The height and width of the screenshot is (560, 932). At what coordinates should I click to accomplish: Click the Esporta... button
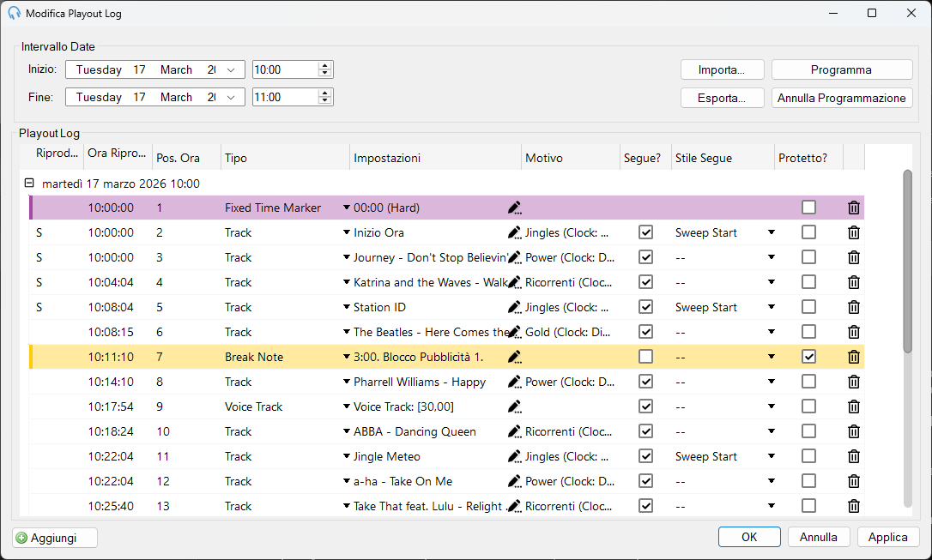point(722,98)
